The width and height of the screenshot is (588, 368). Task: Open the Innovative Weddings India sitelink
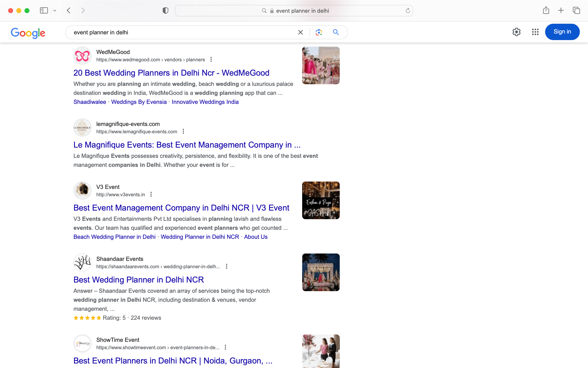tap(205, 102)
